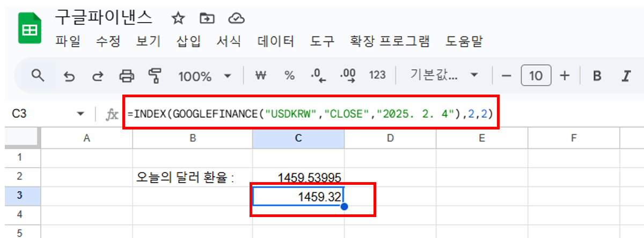Open the 데이터 menu
644x238 pixels.
coord(275,41)
